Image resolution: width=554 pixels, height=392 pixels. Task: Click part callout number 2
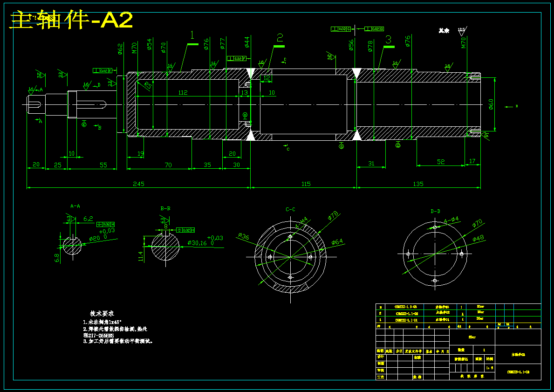click(280, 37)
